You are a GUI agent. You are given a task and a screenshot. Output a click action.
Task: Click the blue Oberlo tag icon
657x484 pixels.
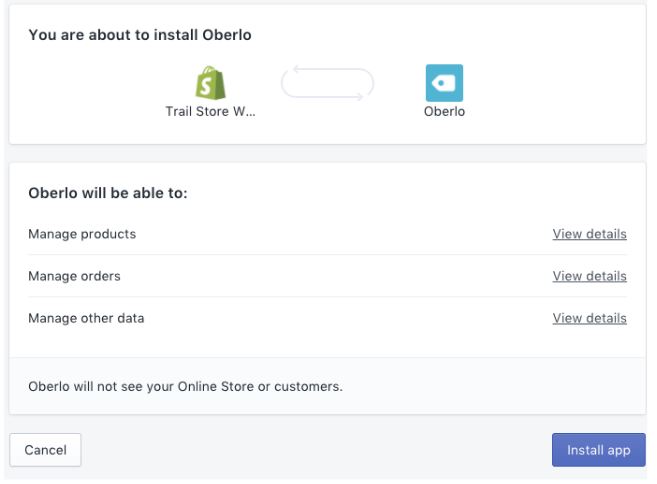pyautogui.click(x=444, y=83)
